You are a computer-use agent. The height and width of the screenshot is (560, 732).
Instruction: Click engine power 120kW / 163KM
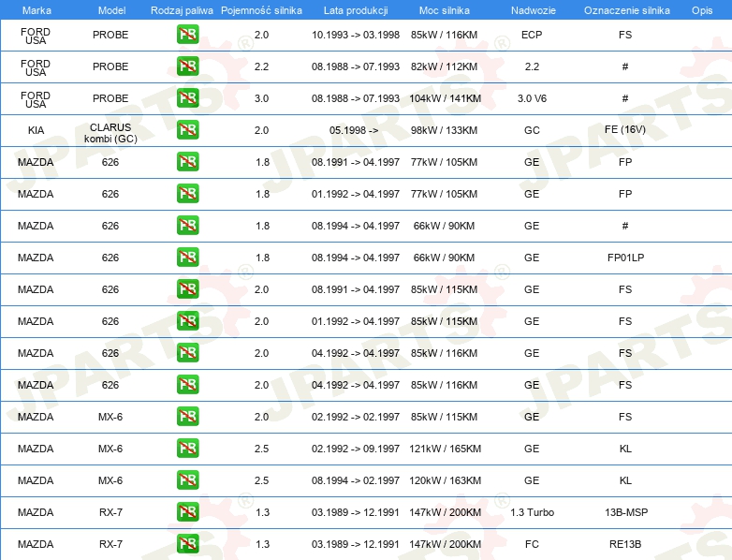[445, 480]
